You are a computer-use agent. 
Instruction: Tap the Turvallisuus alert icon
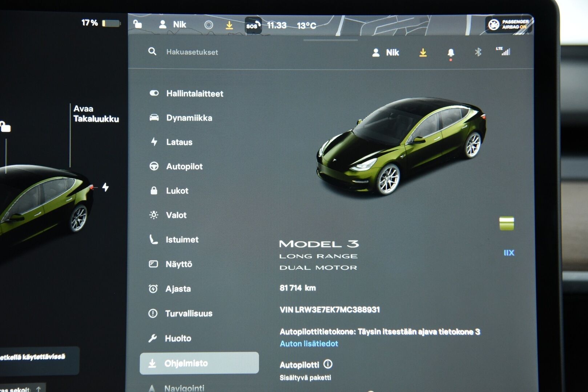click(153, 313)
